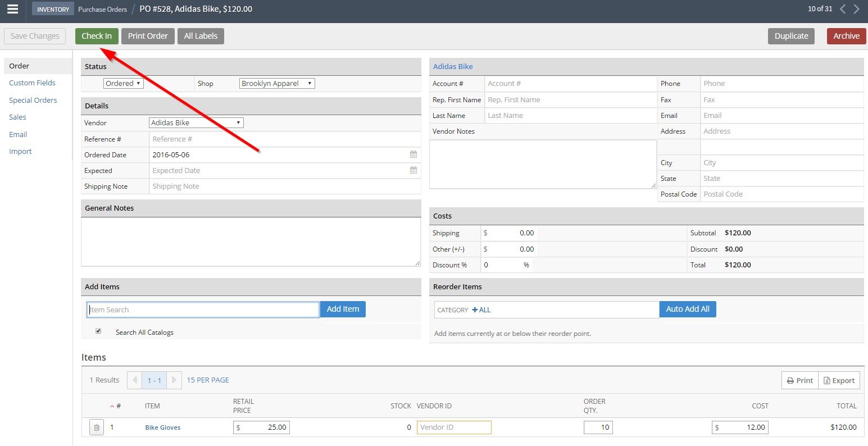Go to next purchase order arrow
Viewport: 868px width, 446px height.
tap(856, 9)
